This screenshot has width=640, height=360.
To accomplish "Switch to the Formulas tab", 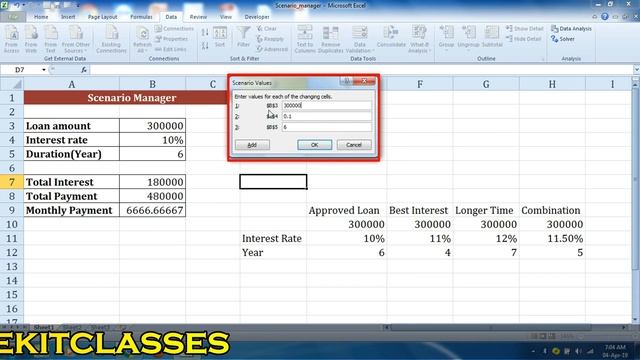I will click(141, 17).
